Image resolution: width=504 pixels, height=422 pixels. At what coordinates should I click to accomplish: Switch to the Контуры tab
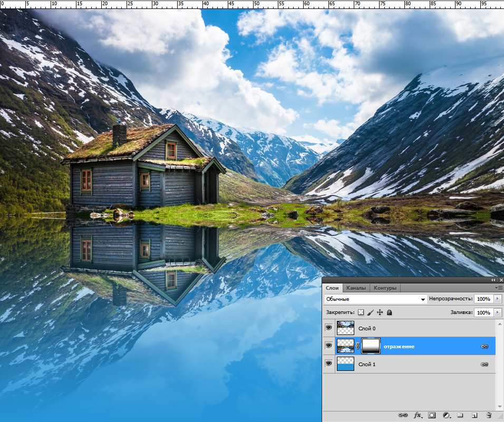coord(385,288)
